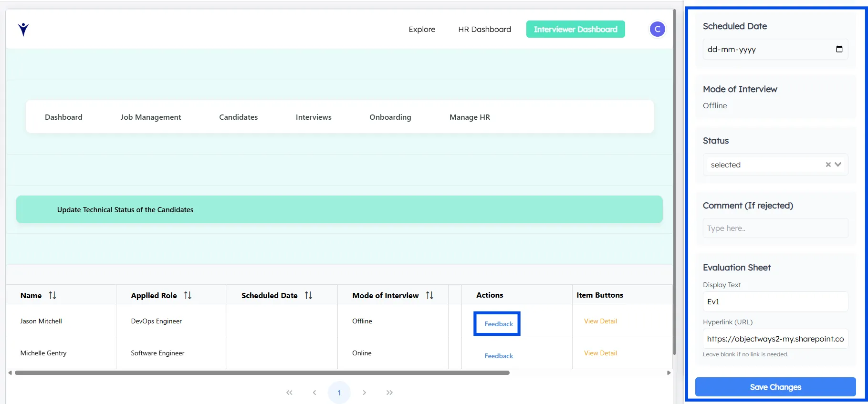Sort table by Name column
Screen dimensions: 868x404
[x=52, y=295]
